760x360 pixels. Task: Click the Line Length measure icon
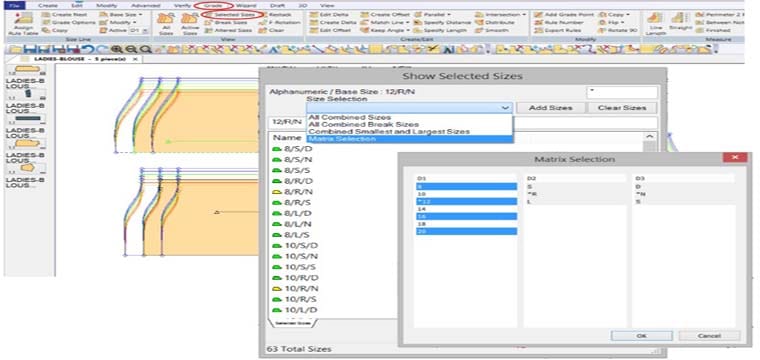tap(655, 24)
